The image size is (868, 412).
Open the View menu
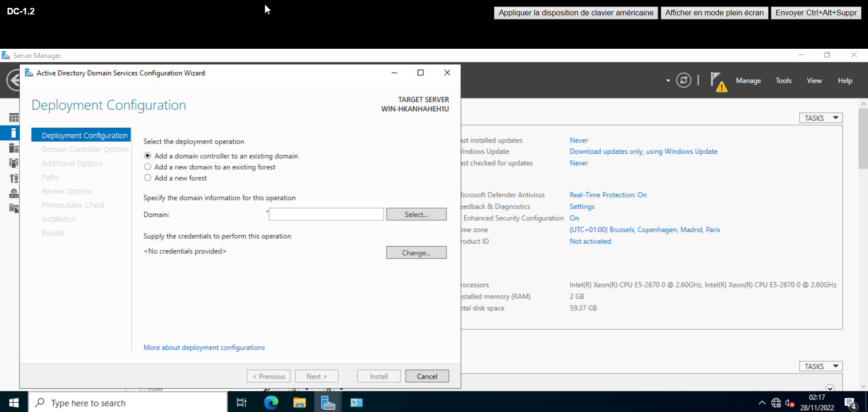pyautogui.click(x=814, y=80)
